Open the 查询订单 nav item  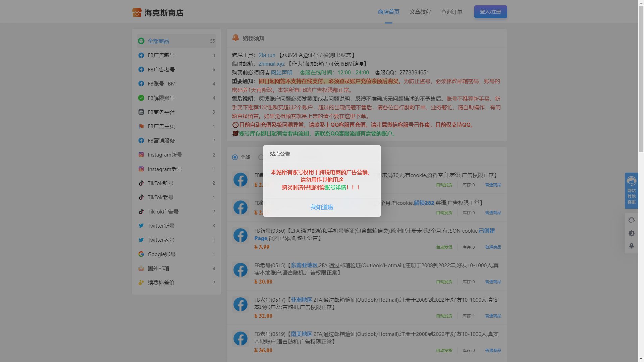451,12
